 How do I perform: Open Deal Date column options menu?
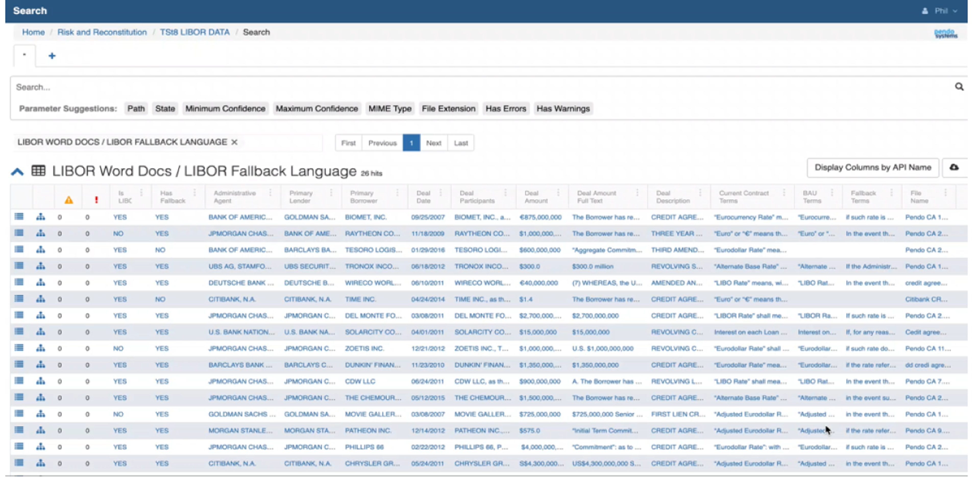(440, 193)
